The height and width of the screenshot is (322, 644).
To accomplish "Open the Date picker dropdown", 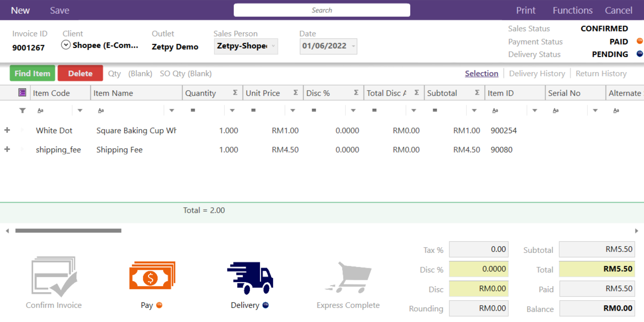I will point(354,46).
